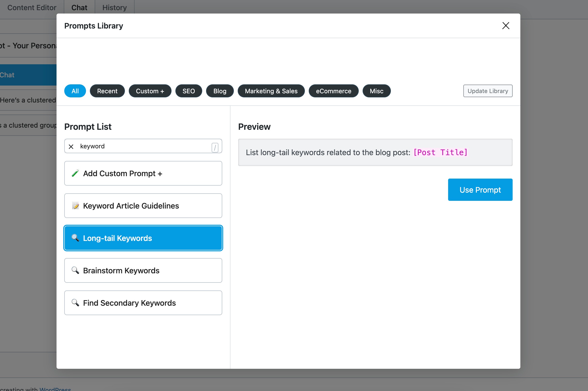This screenshot has width=588, height=391.
Task: Click the Brainstorm Keywords search icon
Action: (75, 270)
